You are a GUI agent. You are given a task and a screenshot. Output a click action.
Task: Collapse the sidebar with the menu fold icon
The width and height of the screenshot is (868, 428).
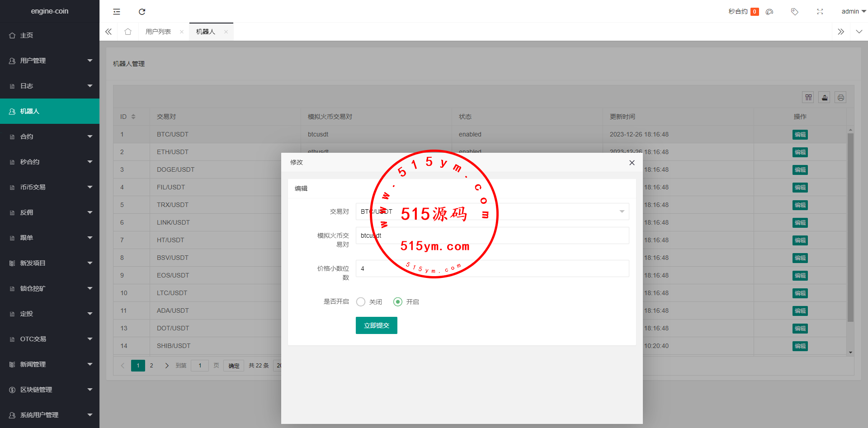click(117, 12)
